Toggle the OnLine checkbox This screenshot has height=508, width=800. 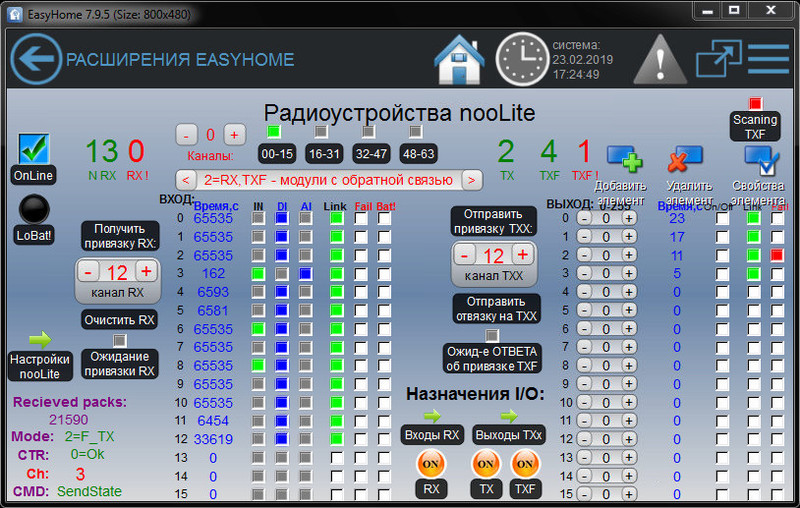pos(34,150)
